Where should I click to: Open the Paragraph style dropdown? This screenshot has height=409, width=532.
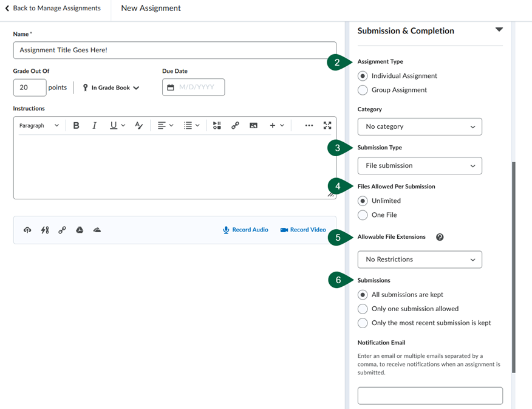(x=38, y=125)
